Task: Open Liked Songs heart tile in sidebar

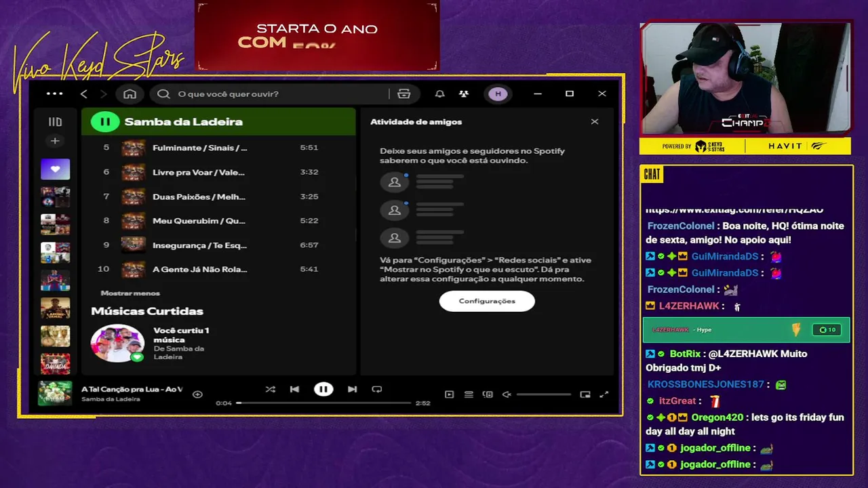Action: [x=55, y=169]
